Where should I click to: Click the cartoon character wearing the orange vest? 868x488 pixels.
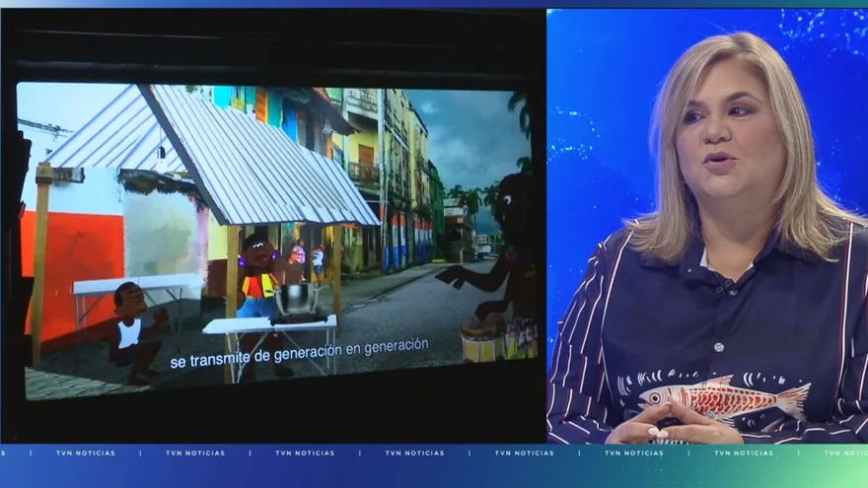coord(257,280)
